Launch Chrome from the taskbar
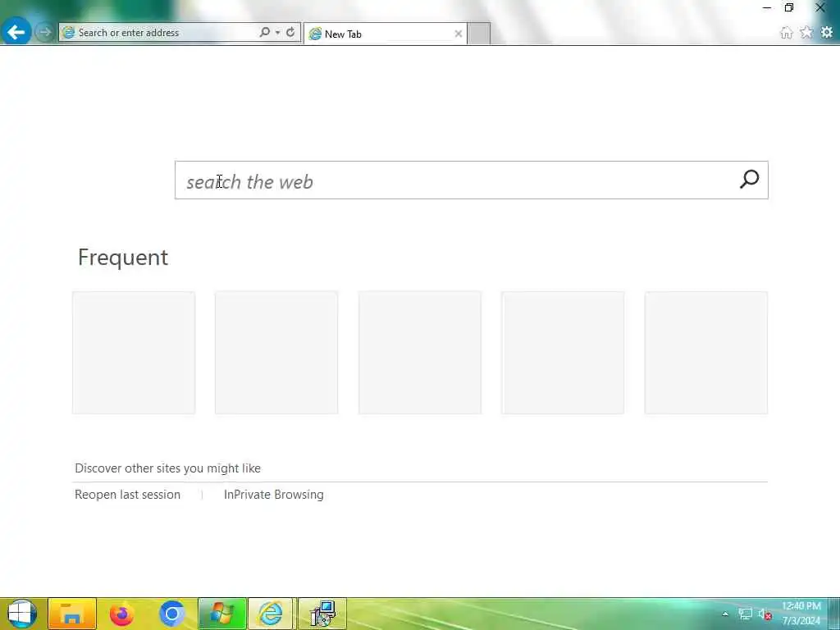 [171, 614]
